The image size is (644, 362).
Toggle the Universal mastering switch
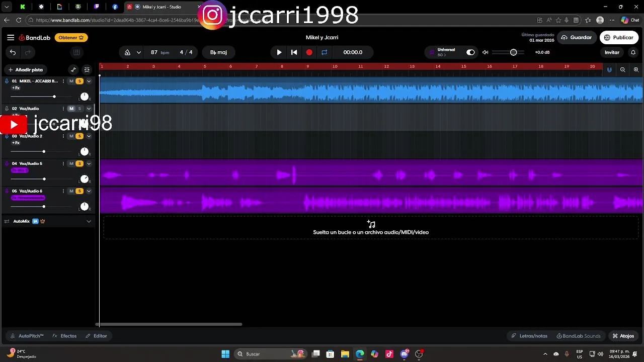pyautogui.click(x=470, y=52)
